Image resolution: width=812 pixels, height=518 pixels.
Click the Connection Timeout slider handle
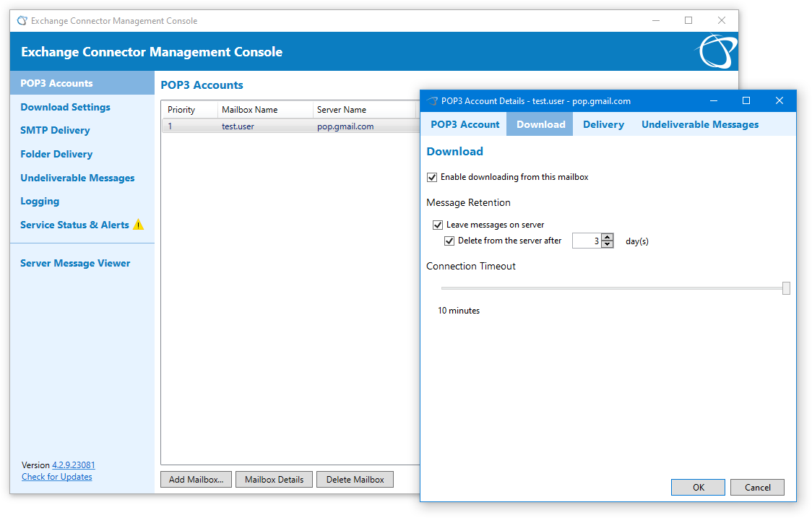point(786,288)
